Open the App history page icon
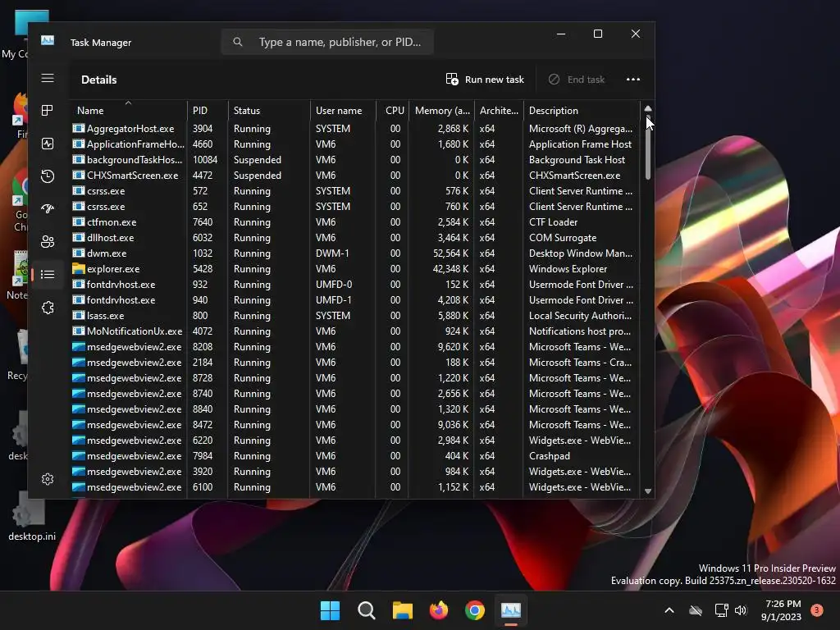The height and width of the screenshot is (630, 840). point(48,176)
